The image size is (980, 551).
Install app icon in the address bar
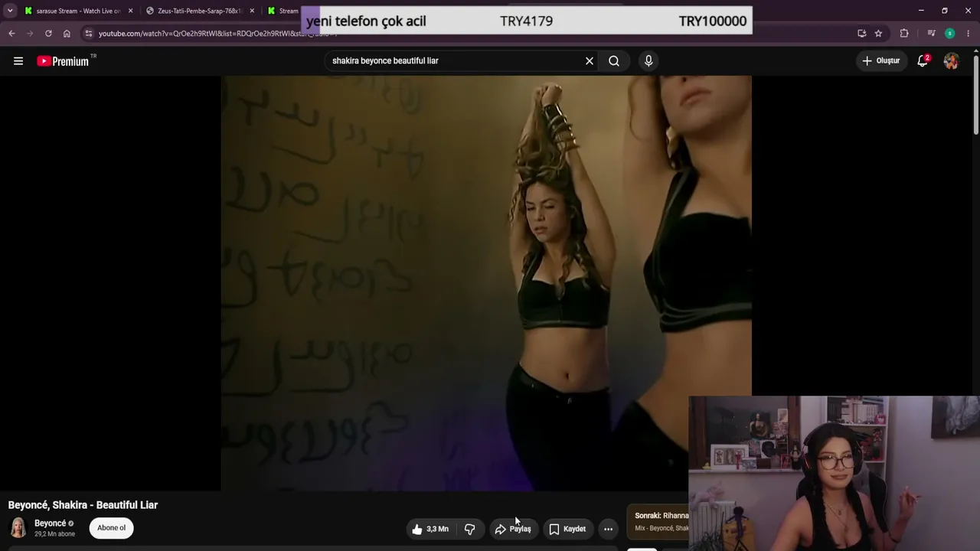862,34
